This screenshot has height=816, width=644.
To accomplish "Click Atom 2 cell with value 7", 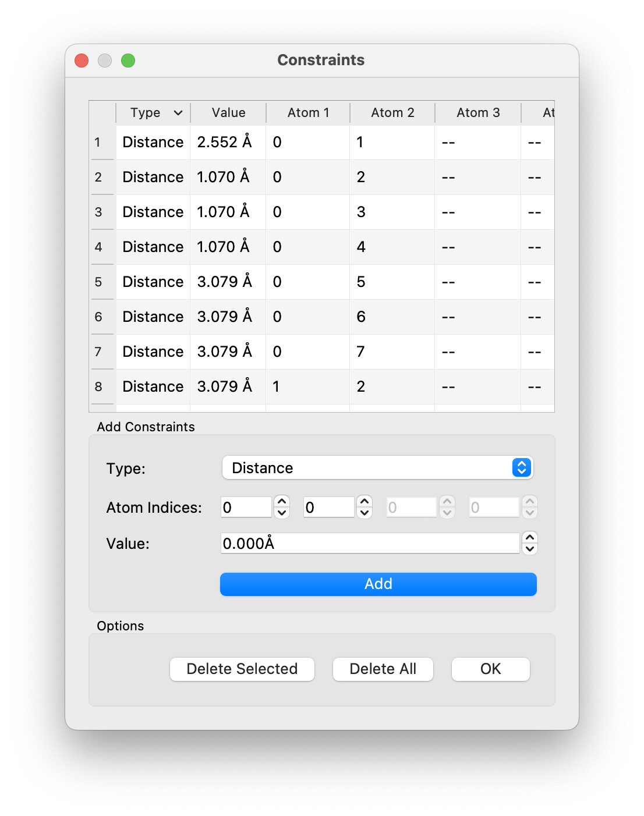I will click(392, 352).
